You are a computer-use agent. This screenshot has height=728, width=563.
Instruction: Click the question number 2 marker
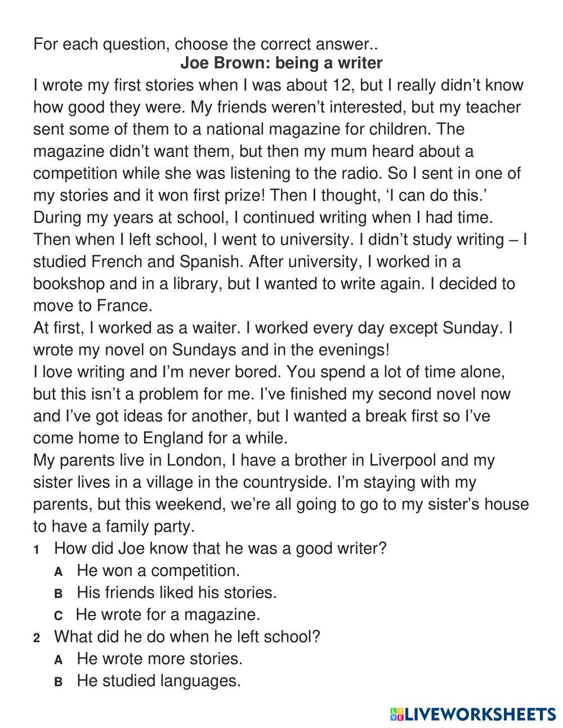point(37,638)
